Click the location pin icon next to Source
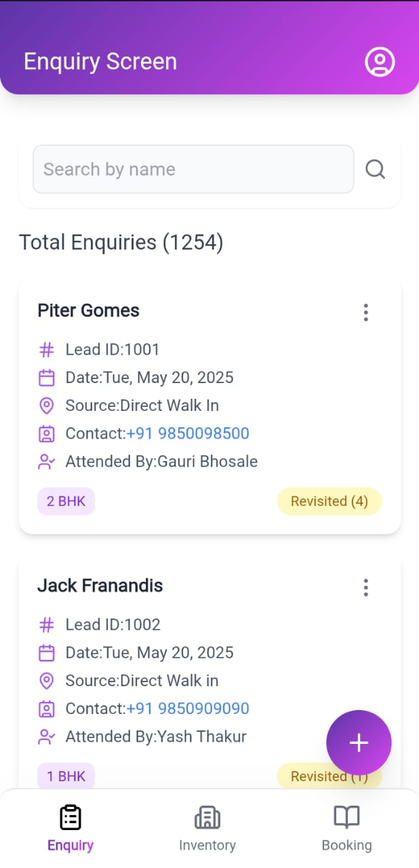 tap(46, 406)
